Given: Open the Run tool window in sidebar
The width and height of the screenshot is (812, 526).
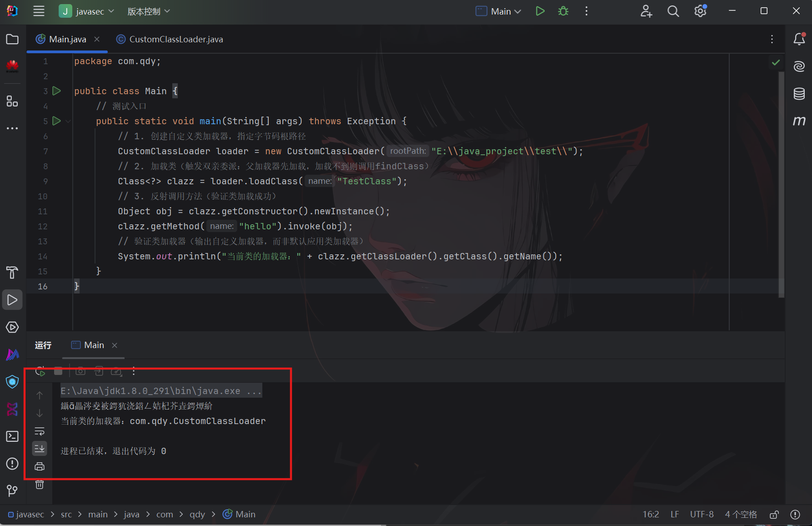Looking at the screenshot, I should coord(12,300).
